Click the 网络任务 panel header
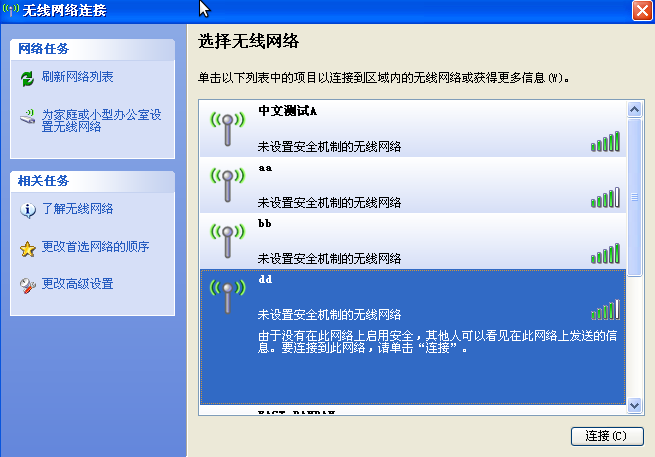This screenshot has width=655, height=457. (92, 49)
